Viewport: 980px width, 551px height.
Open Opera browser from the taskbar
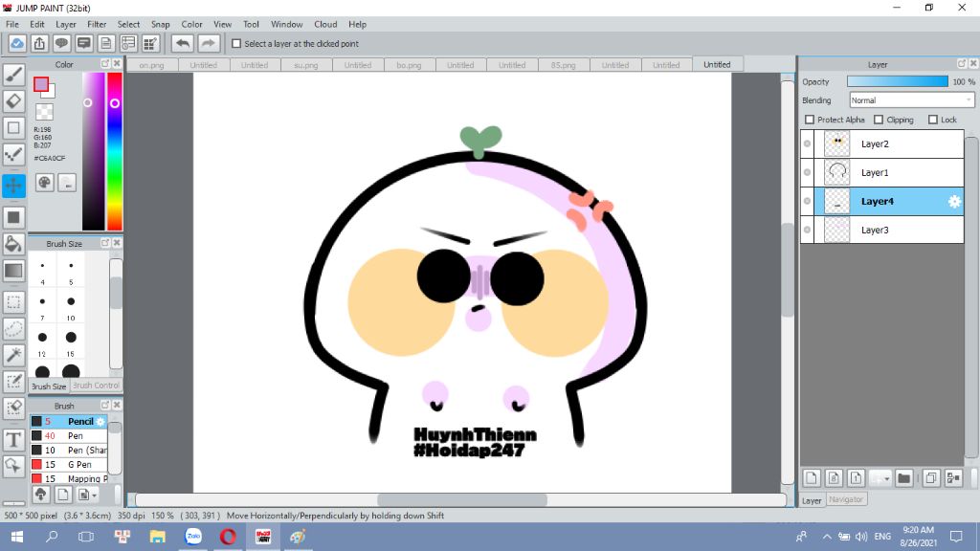pos(228,536)
